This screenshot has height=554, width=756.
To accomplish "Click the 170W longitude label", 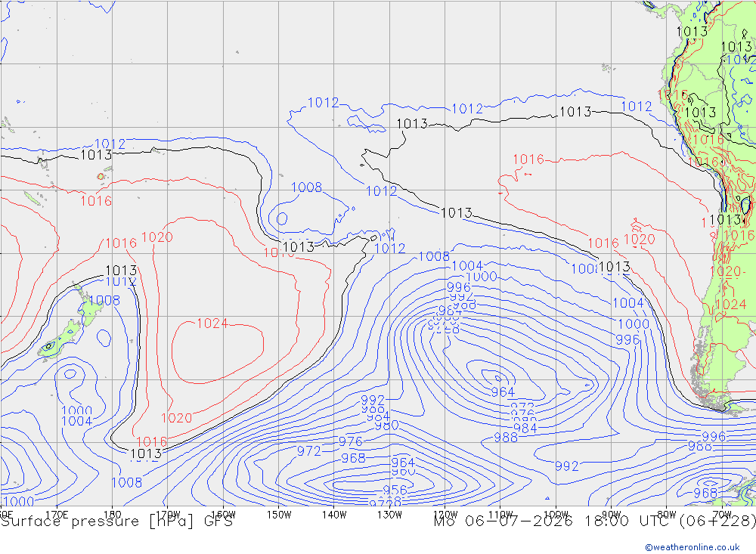I will pos(168,515).
